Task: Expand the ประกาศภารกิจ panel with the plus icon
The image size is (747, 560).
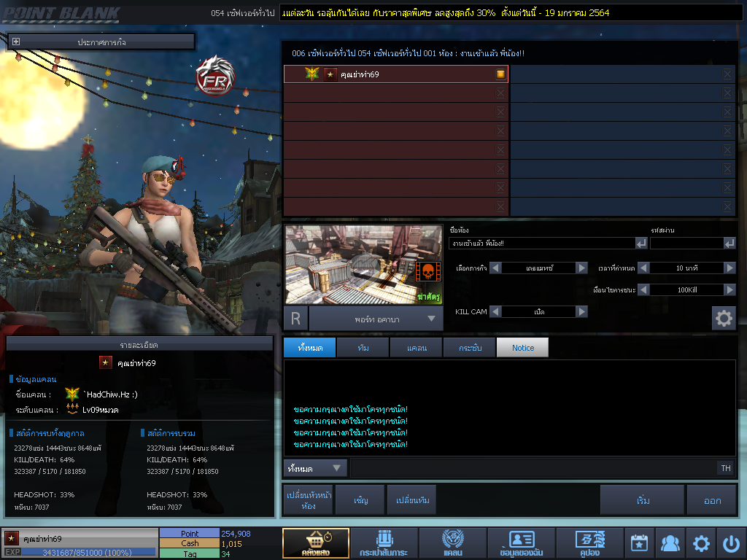Action: (x=16, y=42)
